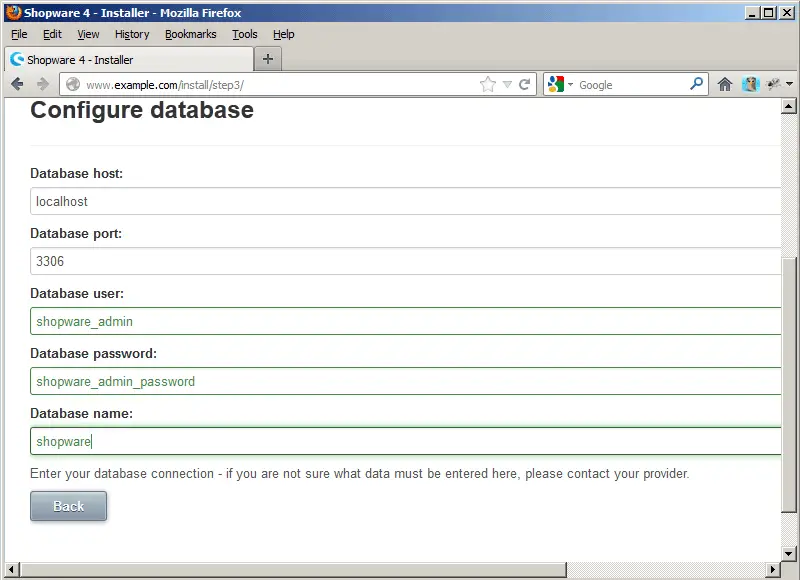Click the Google search engine icon

click(556, 84)
